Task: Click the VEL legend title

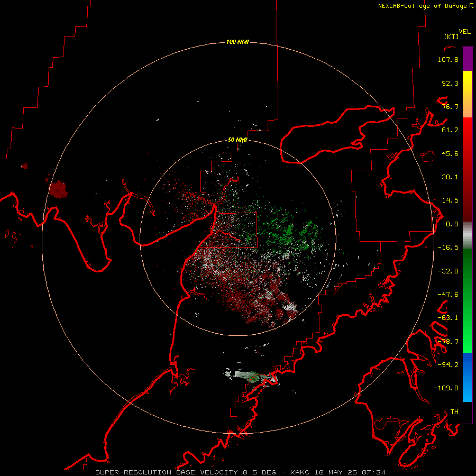Action: pos(464,32)
